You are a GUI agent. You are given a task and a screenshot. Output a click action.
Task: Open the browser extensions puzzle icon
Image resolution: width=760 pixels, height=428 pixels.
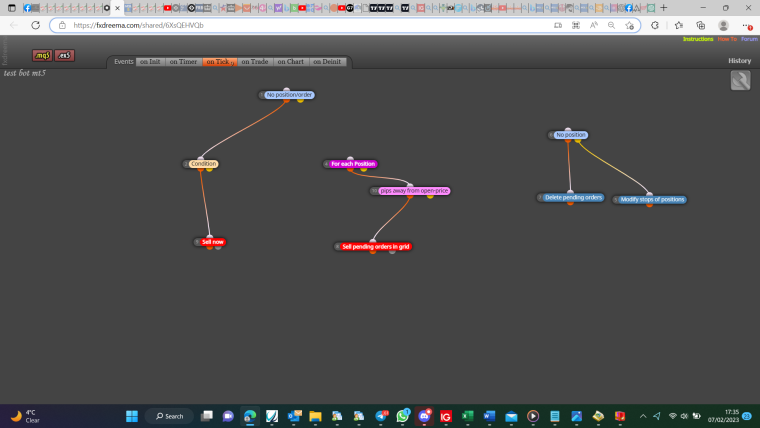[x=655, y=25]
